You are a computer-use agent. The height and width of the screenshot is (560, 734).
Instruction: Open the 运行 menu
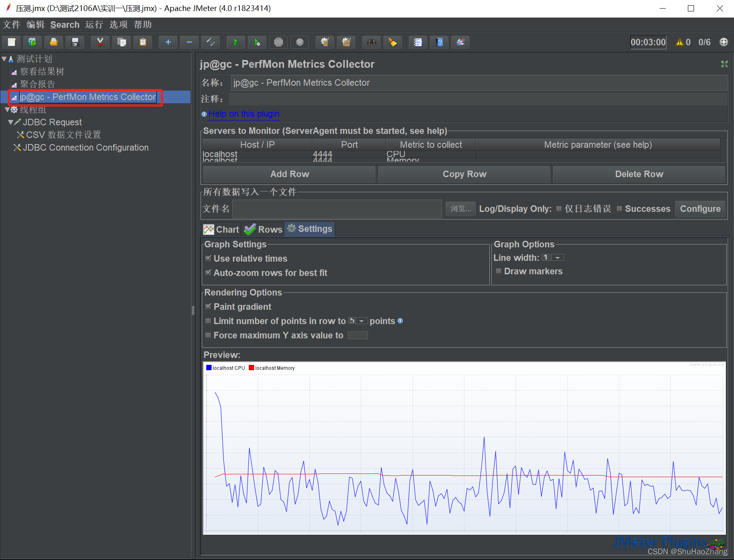(94, 24)
